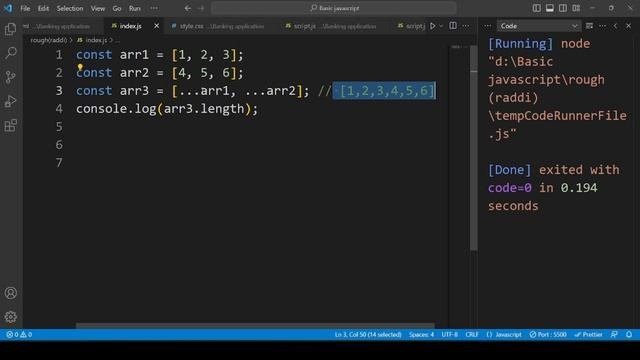Viewport: 640px width, 360px height.
Task: Toggle primary side bar visibility
Action: click(x=537, y=8)
